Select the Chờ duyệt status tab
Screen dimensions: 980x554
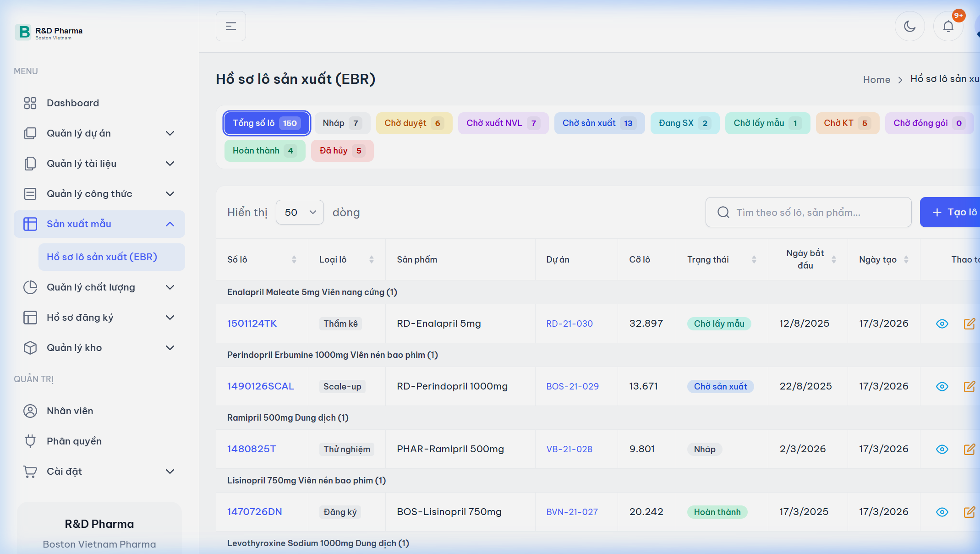[x=414, y=123]
